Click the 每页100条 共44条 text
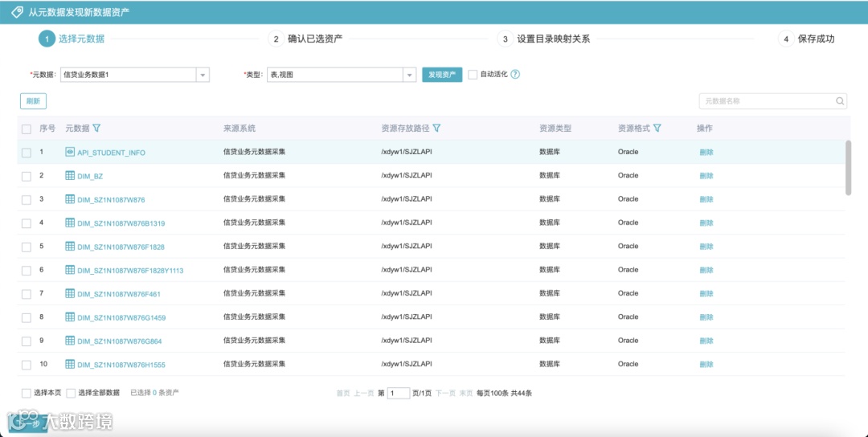Image resolution: width=868 pixels, height=437 pixels. (x=504, y=394)
